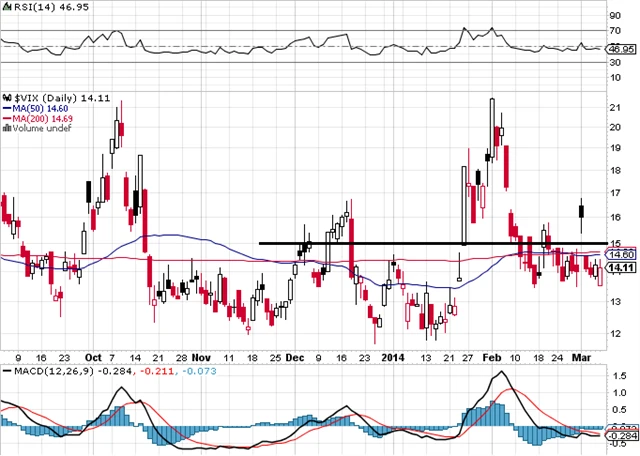Click the Oct label on date axis
The image size is (640, 456).
pyautogui.click(x=93, y=356)
